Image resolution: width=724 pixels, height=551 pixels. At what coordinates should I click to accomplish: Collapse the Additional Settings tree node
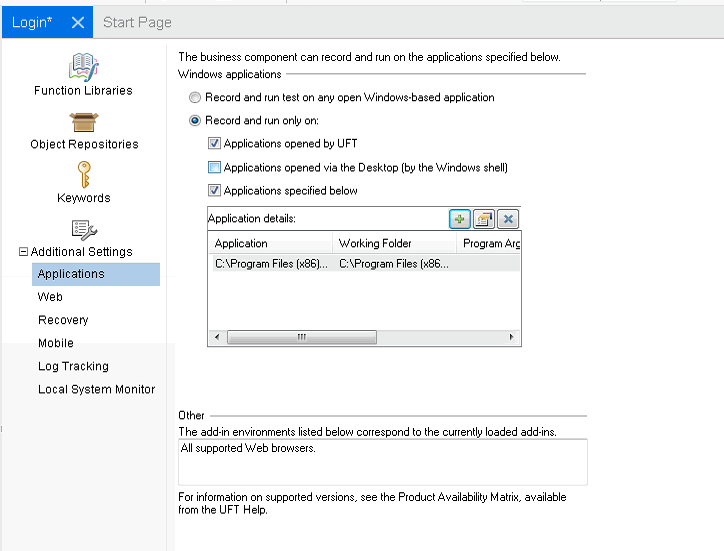pos(23,252)
